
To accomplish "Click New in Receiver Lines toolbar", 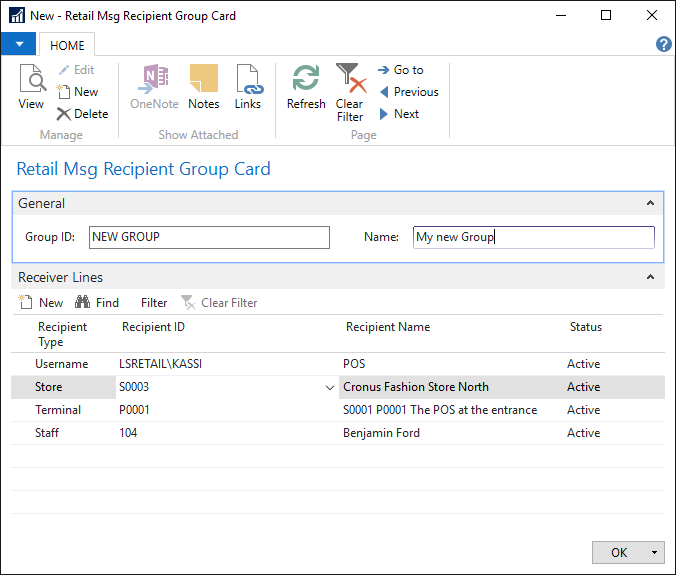I will point(41,303).
